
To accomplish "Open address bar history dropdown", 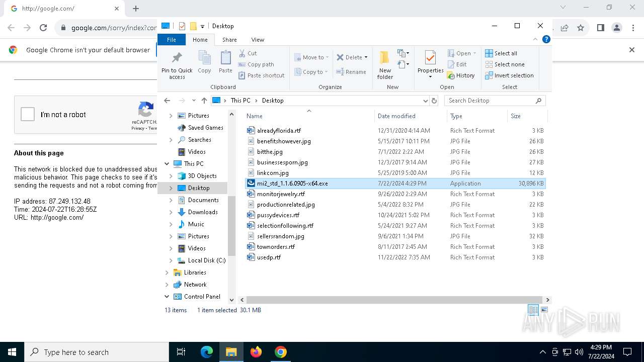I will pos(426,101).
